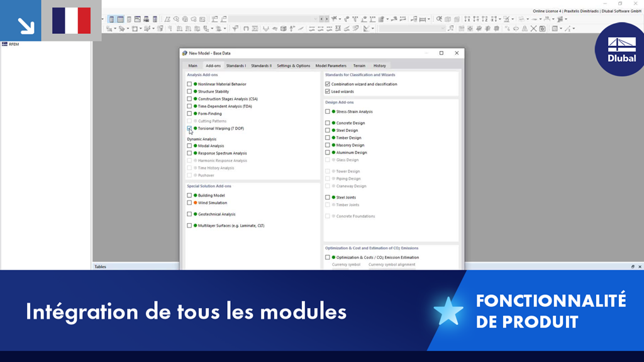Open the wide load case dropdown in top toolbar
Image resolution: width=644 pixels, height=362 pixels.
coord(274,19)
